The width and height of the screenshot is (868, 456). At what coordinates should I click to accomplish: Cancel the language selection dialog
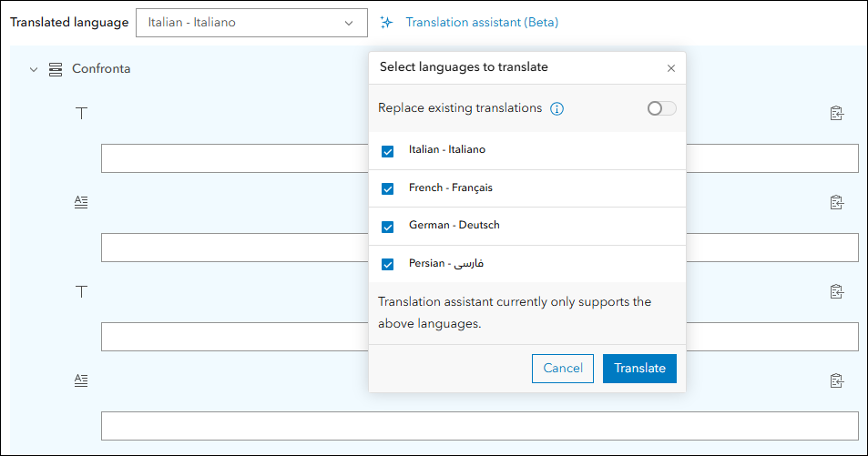pos(562,369)
